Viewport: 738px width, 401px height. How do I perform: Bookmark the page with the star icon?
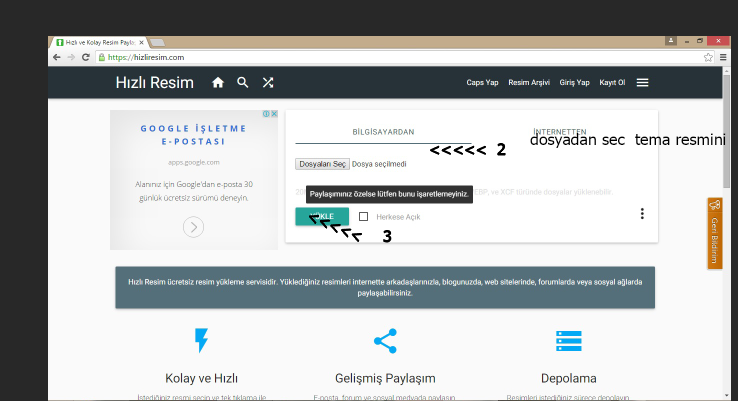point(707,58)
